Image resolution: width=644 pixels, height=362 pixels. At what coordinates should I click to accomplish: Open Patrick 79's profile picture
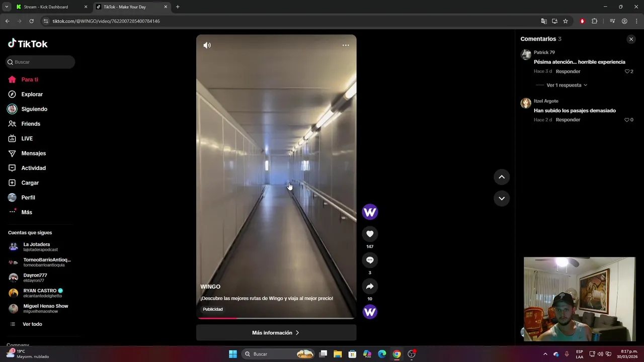526,55
